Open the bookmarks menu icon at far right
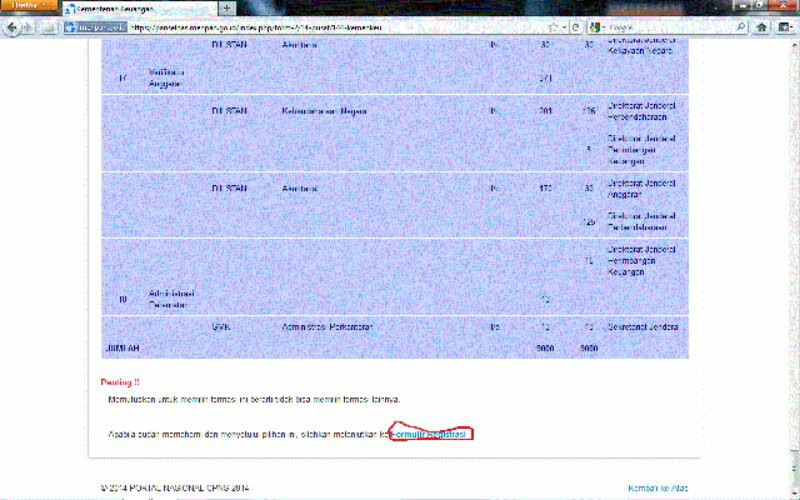Image resolution: width=800 pixels, height=500 pixels. click(786, 27)
